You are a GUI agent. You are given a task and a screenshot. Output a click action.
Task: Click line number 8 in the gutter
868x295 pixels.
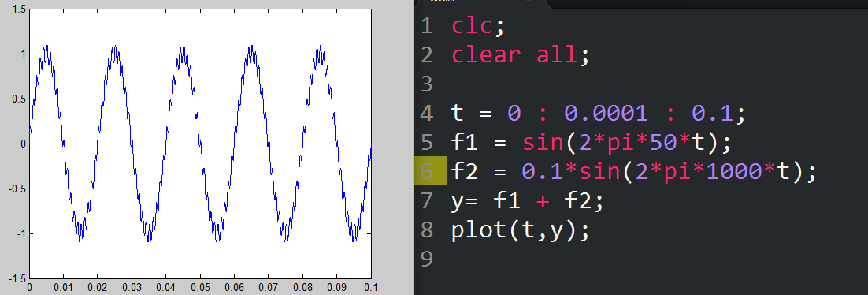pyautogui.click(x=426, y=230)
